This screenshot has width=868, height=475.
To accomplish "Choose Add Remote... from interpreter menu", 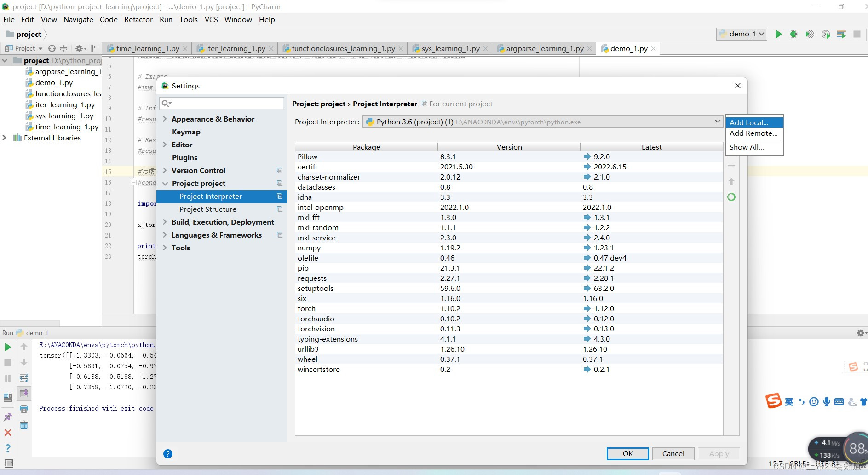I will 754,133.
